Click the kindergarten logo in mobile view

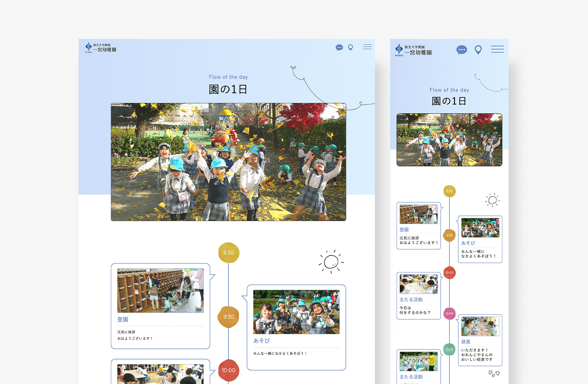(x=413, y=50)
